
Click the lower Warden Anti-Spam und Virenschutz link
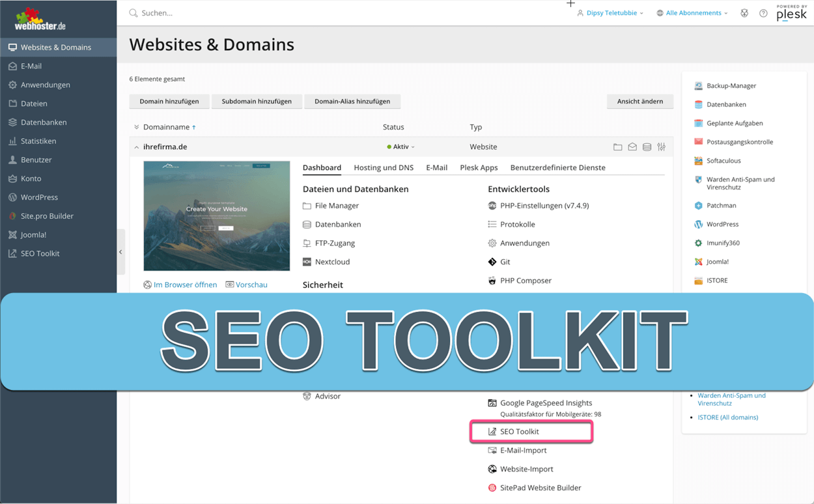click(x=731, y=399)
